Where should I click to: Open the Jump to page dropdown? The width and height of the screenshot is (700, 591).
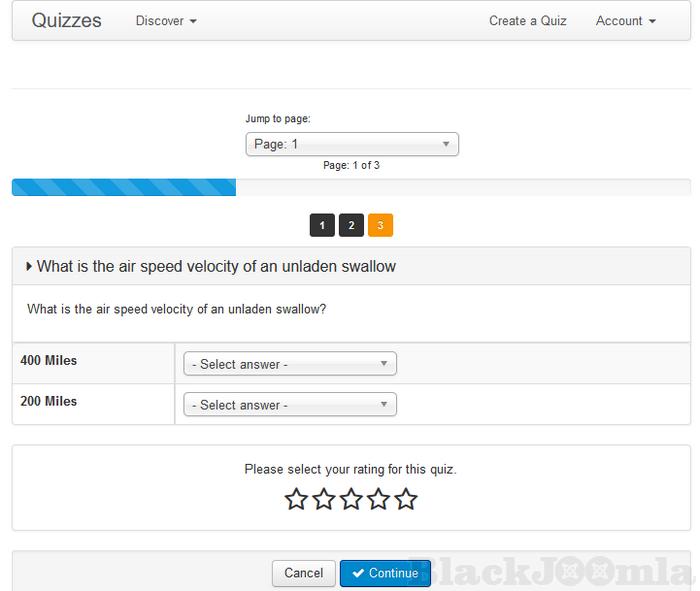point(351,144)
